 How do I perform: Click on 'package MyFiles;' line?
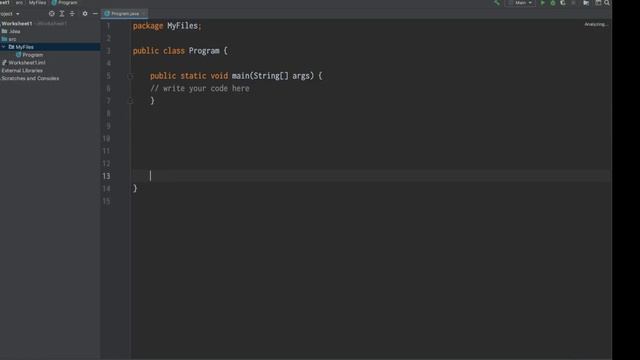(167, 26)
